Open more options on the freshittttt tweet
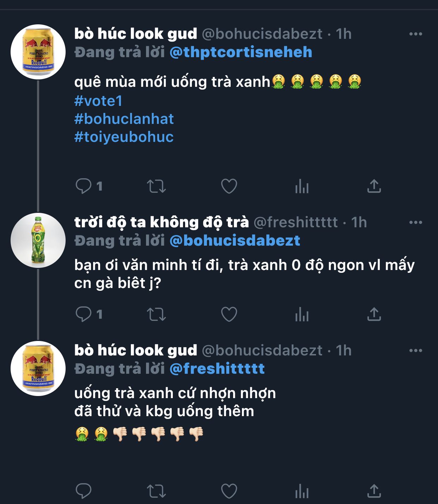The width and height of the screenshot is (438, 504). [x=415, y=222]
